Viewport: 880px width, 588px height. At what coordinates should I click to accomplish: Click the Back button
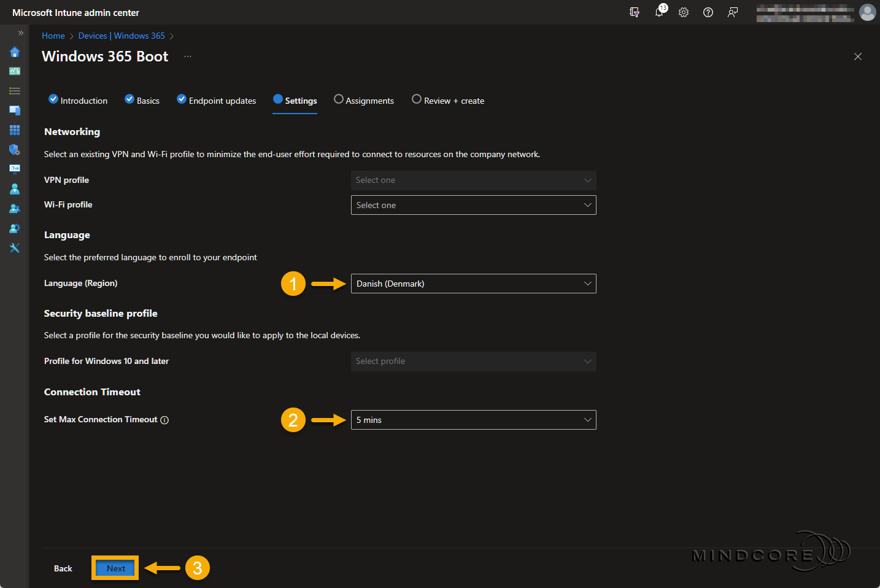[x=63, y=568]
